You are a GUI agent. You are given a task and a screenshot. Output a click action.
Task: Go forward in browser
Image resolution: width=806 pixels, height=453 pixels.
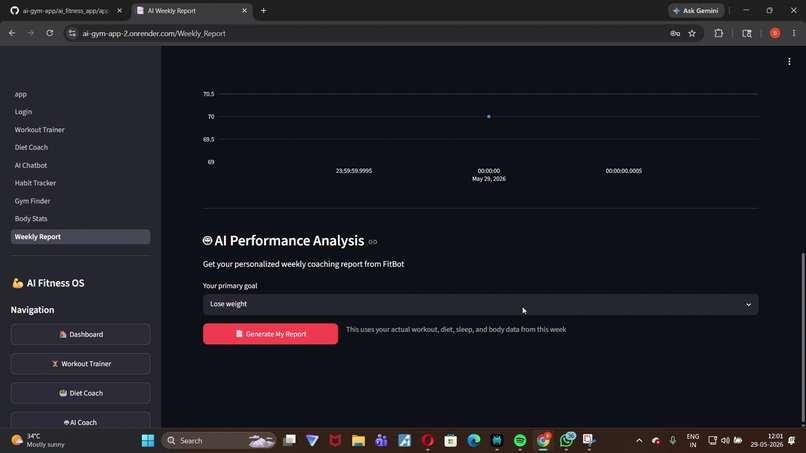(31, 33)
